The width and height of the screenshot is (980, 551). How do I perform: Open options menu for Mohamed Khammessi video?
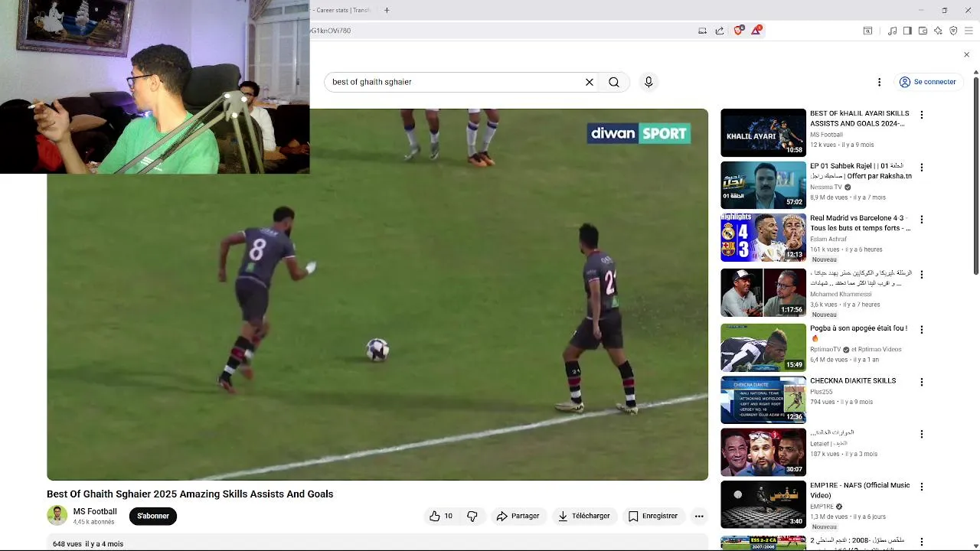click(922, 274)
